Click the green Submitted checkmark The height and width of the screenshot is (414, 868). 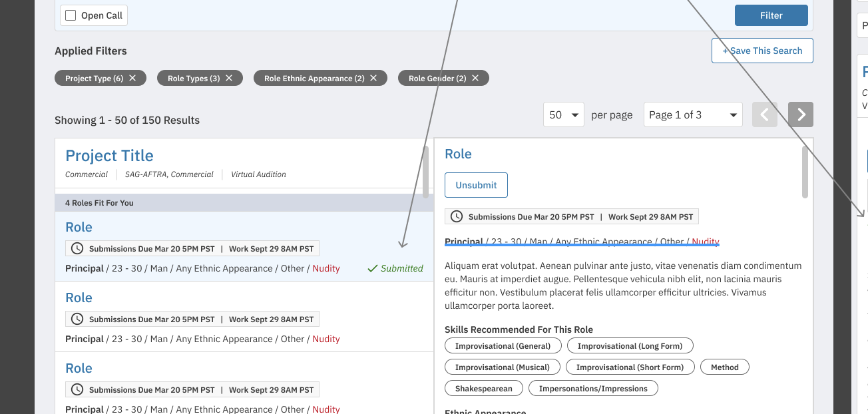(372, 268)
